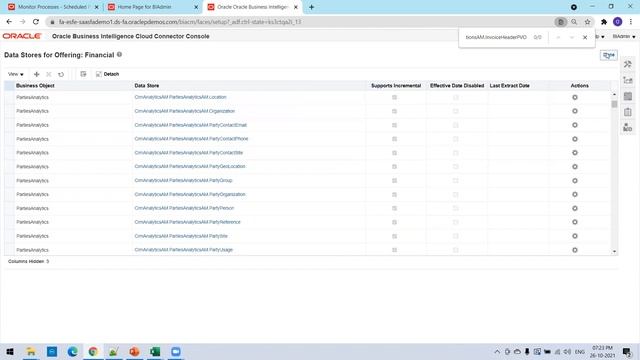Close the find-in-page bar
This screenshot has height=360, width=640.
tap(585, 37)
